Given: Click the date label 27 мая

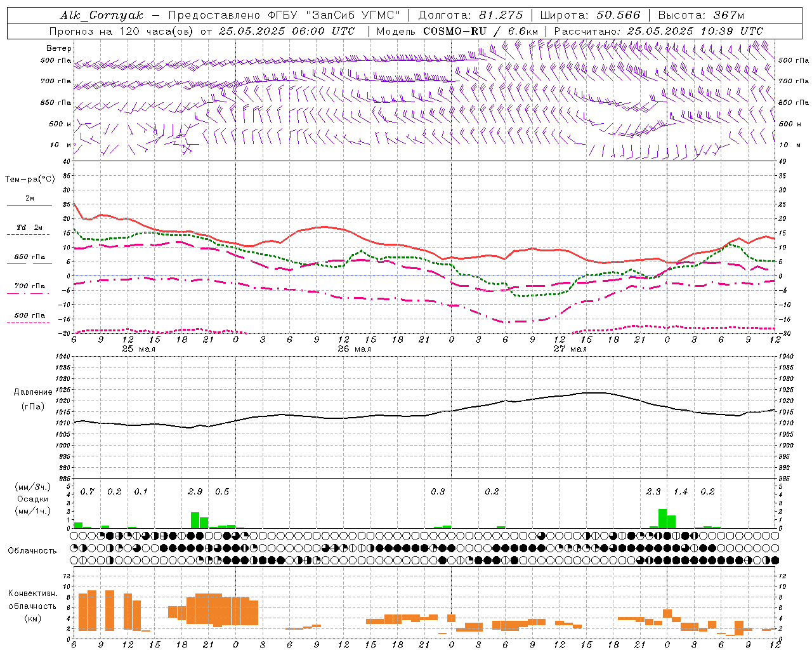Looking at the screenshot, I should click(570, 349).
